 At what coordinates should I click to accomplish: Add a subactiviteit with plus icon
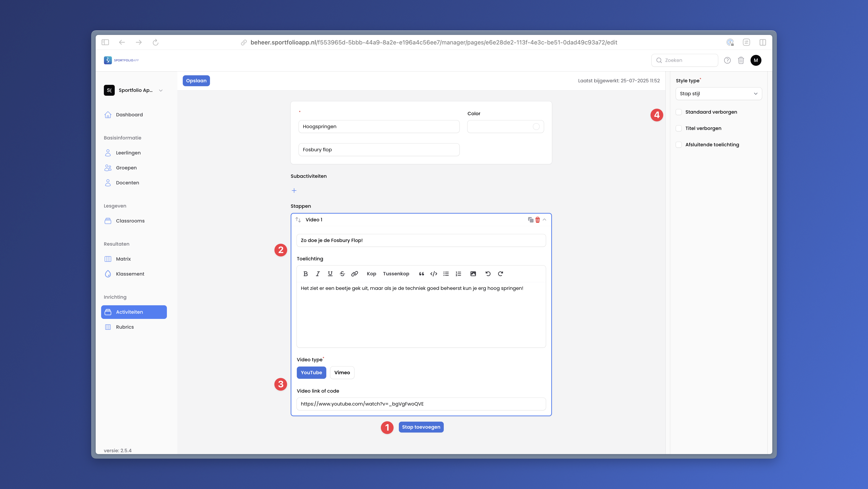[x=294, y=191]
